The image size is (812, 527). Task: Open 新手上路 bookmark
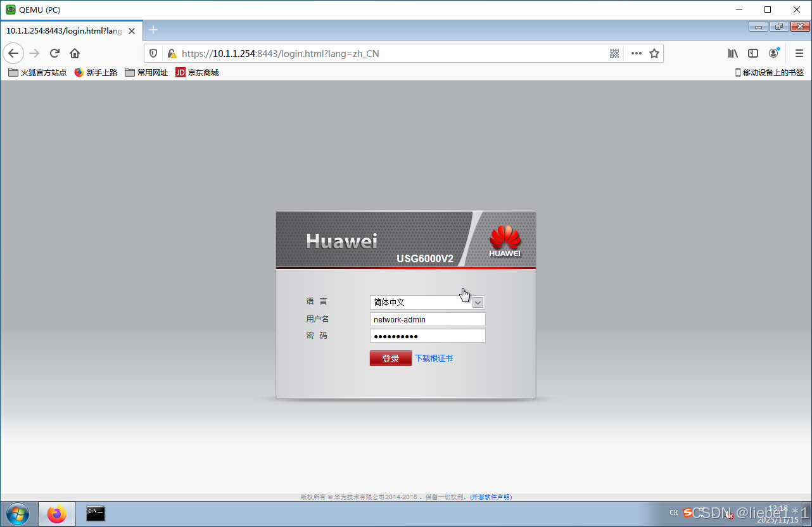tap(96, 72)
